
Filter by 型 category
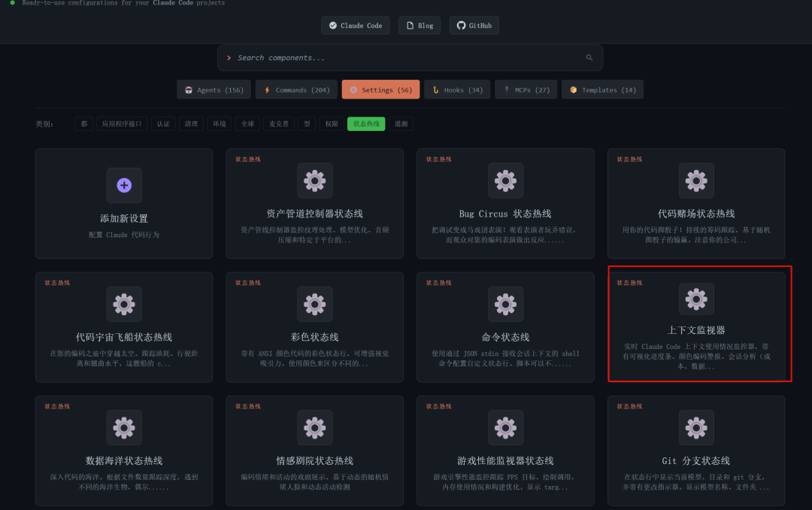click(x=307, y=124)
